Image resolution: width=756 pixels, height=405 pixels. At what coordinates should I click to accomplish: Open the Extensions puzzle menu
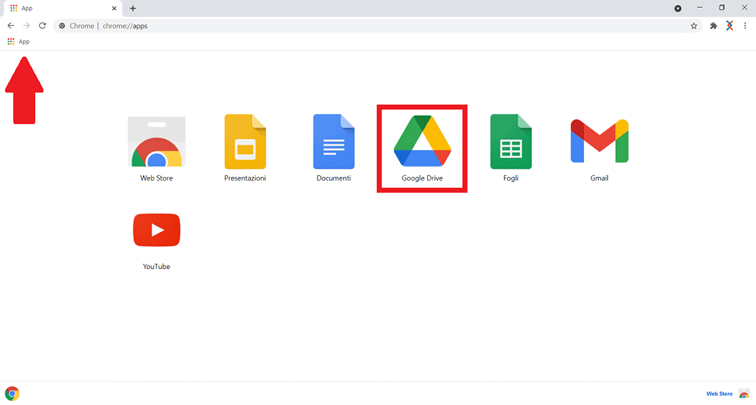tap(714, 26)
